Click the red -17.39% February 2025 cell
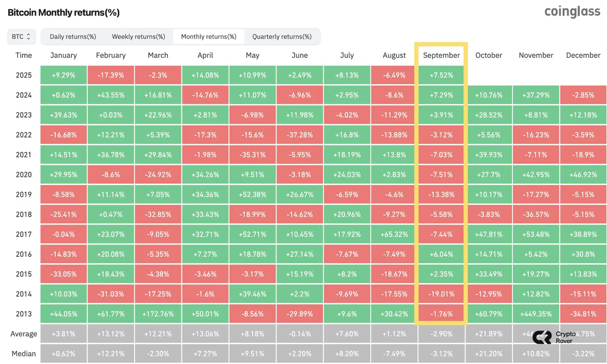This screenshot has height=364, width=607. pos(111,75)
